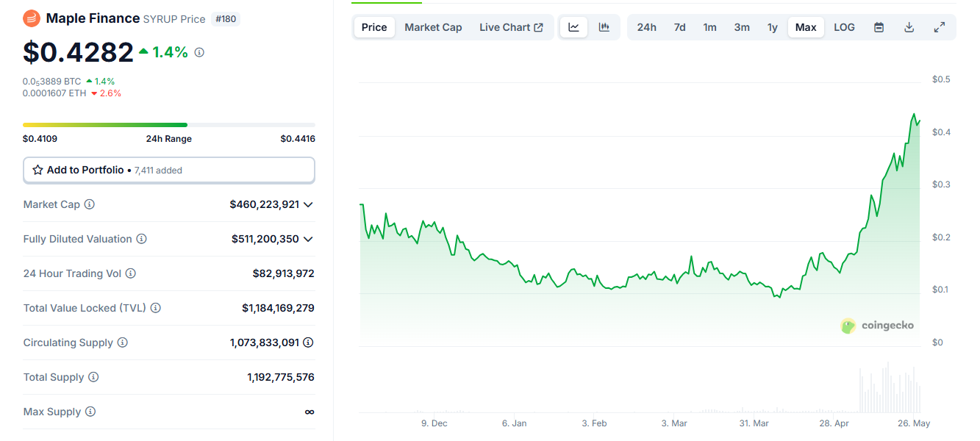This screenshot has width=980, height=441.
Task: Switch to the Market Cap tab
Action: (433, 27)
